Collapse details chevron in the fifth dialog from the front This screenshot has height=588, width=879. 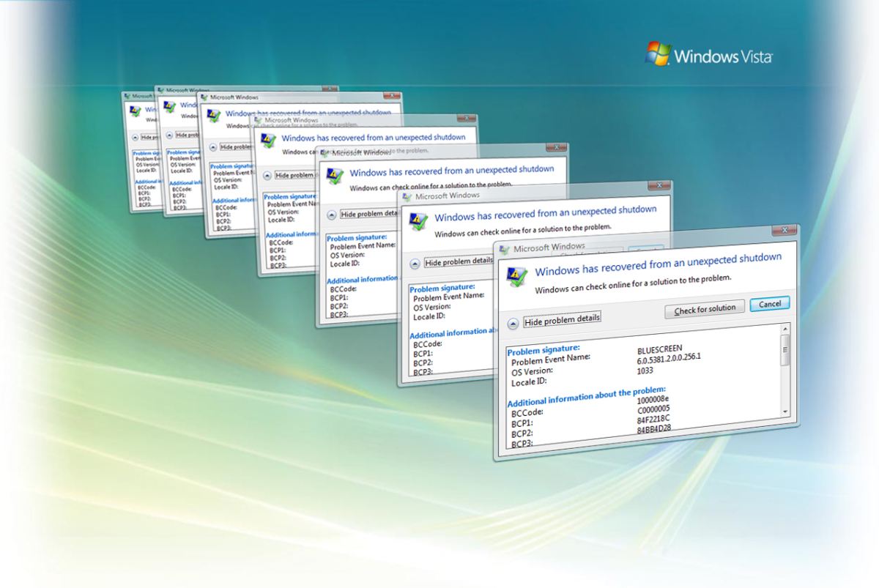tap(213, 146)
